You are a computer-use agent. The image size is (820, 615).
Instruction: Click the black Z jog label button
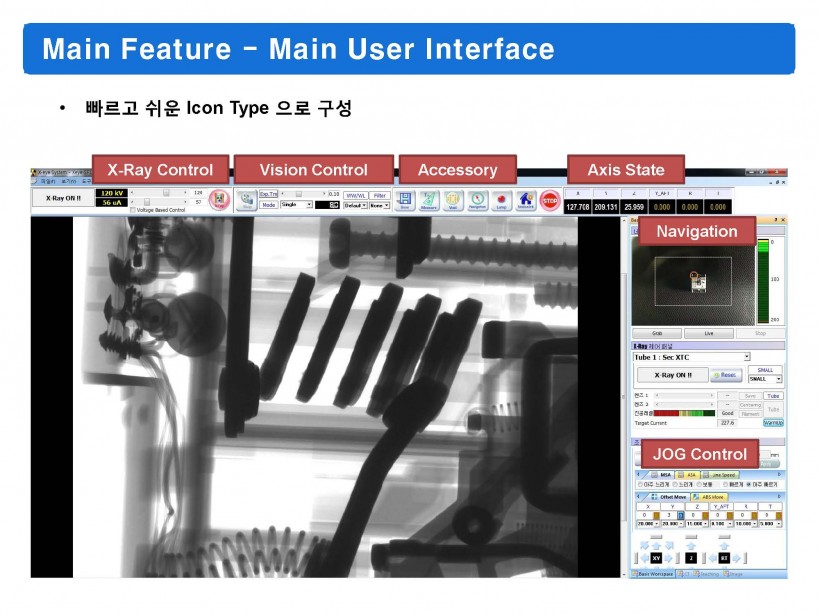coord(691,559)
